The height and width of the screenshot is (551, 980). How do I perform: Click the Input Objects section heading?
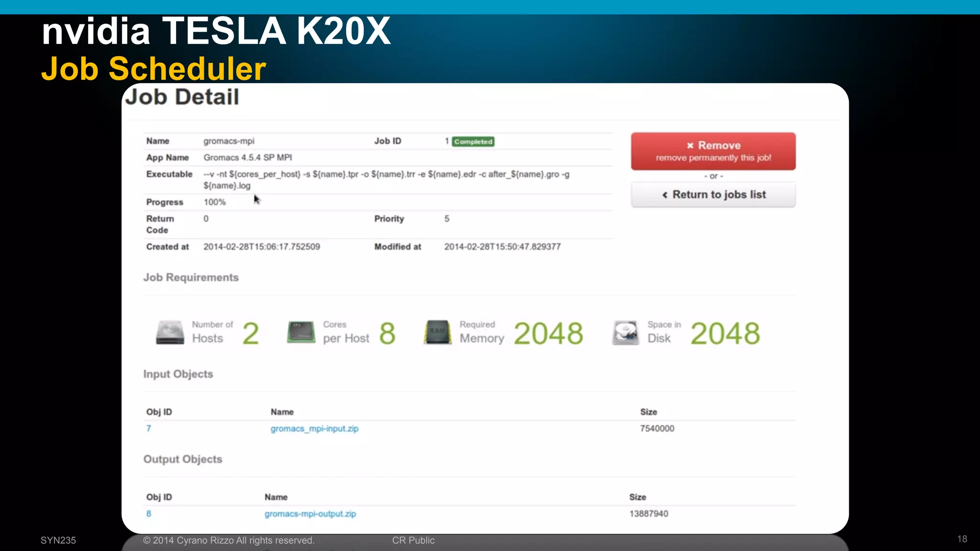[x=178, y=374]
